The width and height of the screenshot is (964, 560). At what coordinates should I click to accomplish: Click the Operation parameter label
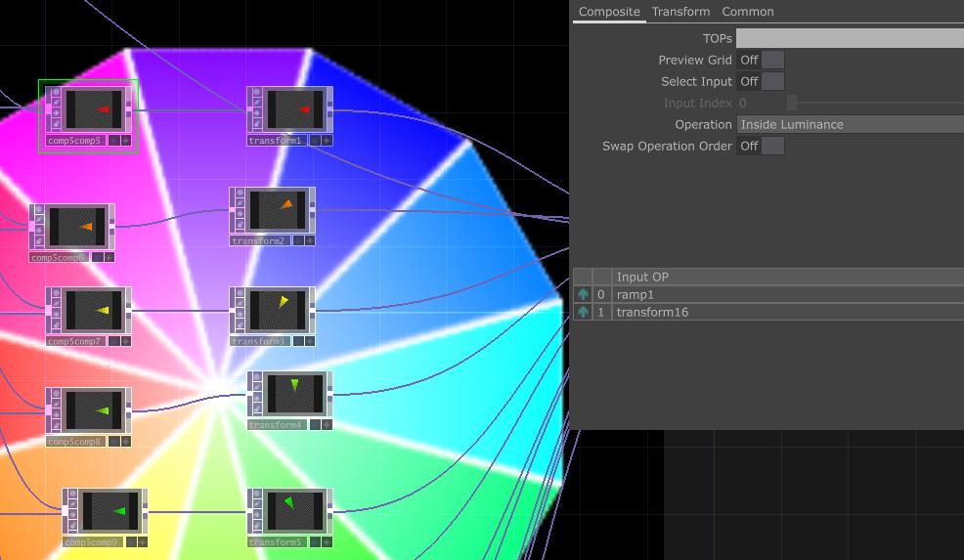[703, 124]
